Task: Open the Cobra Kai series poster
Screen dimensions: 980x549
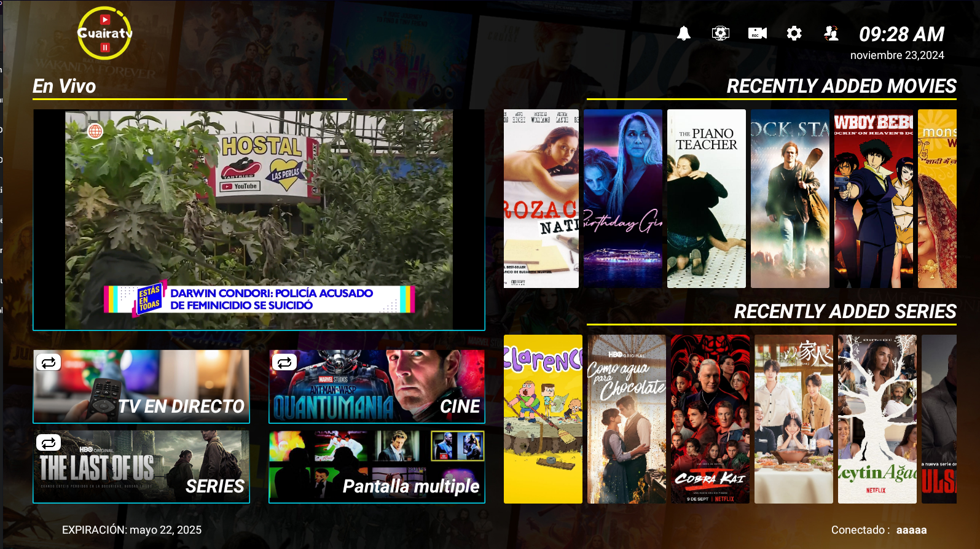Action: click(x=710, y=419)
